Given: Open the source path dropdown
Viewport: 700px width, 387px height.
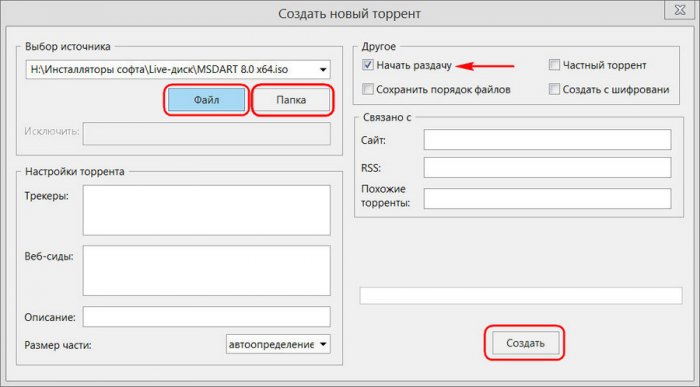Looking at the screenshot, I should (x=323, y=70).
